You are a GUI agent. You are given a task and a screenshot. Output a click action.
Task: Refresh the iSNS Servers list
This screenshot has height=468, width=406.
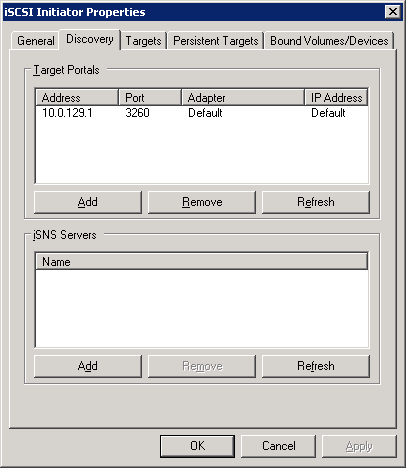(316, 366)
